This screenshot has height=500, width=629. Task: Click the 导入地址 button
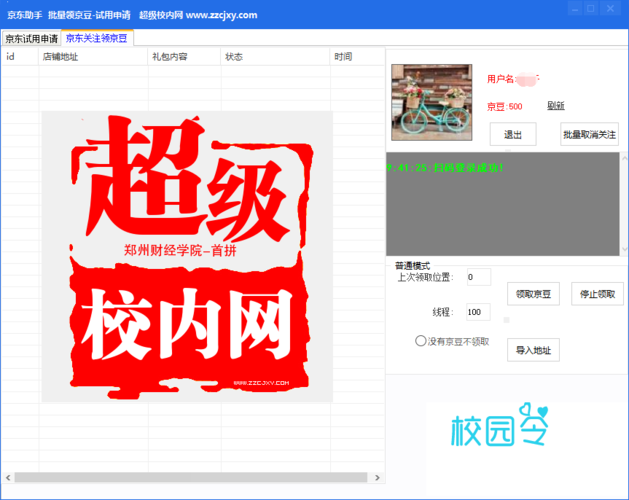pyautogui.click(x=533, y=350)
